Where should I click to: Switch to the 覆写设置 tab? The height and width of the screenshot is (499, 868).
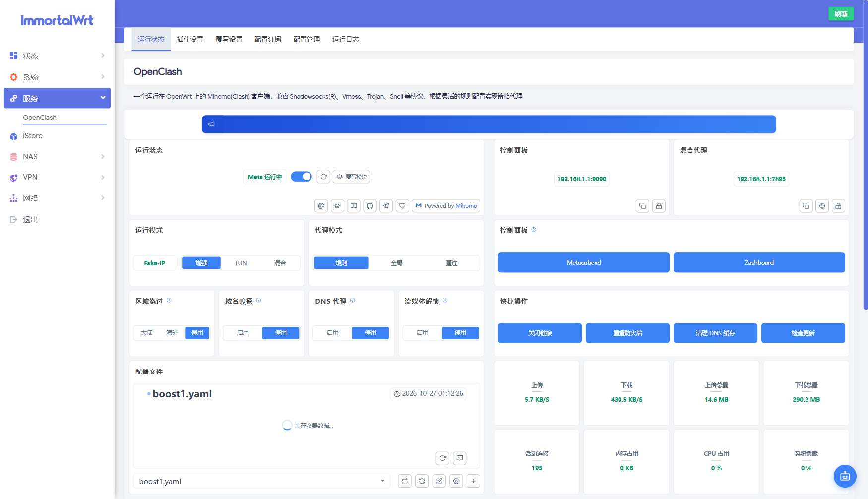(x=229, y=39)
